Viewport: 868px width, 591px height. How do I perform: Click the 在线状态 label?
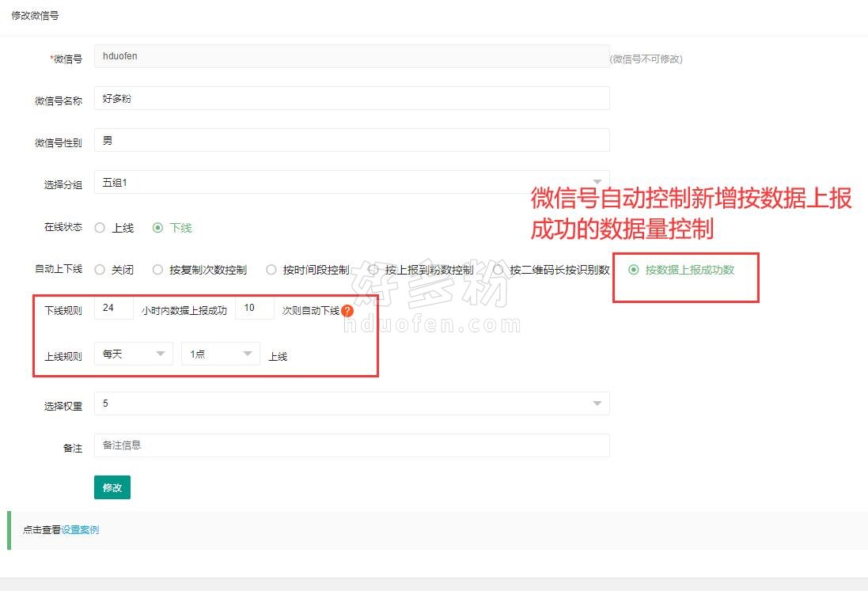point(63,227)
